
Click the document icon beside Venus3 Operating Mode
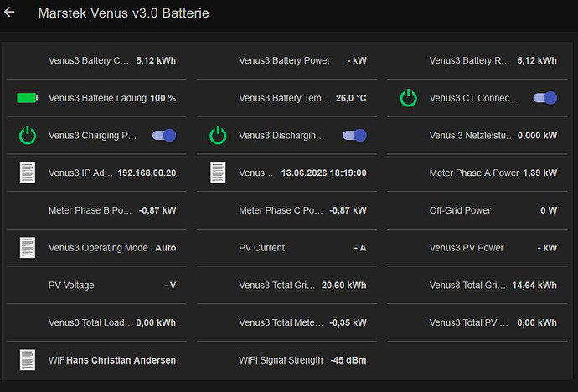[x=28, y=248]
